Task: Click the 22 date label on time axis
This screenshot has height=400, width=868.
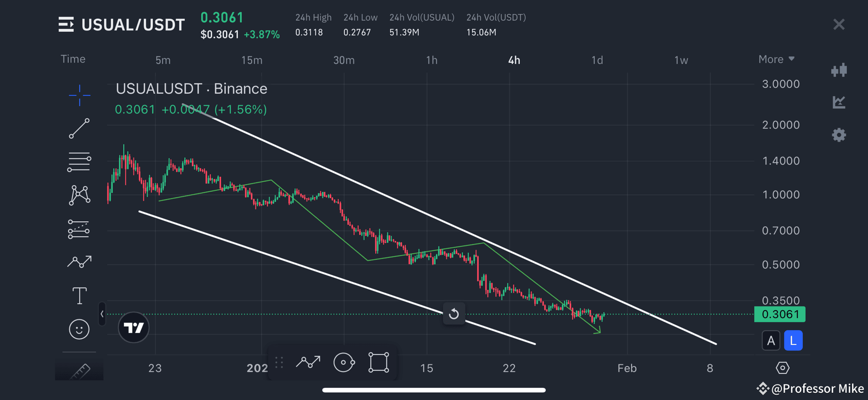Action: [x=509, y=368]
